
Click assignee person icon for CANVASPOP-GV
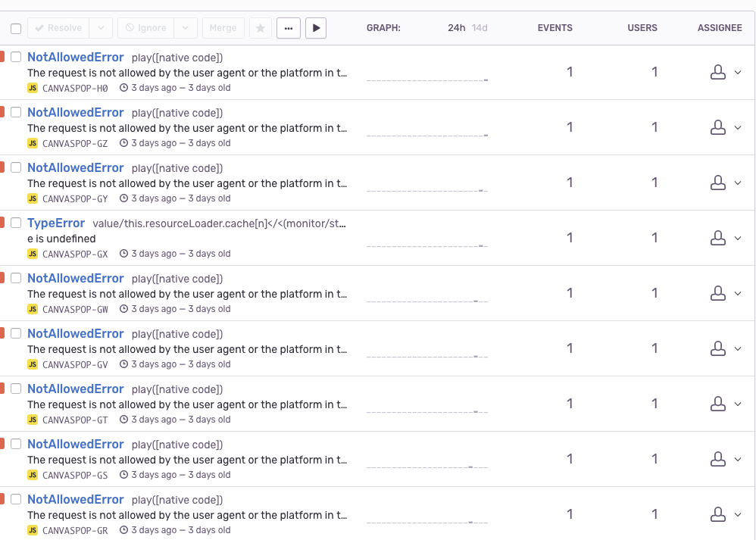(x=718, y=348)
